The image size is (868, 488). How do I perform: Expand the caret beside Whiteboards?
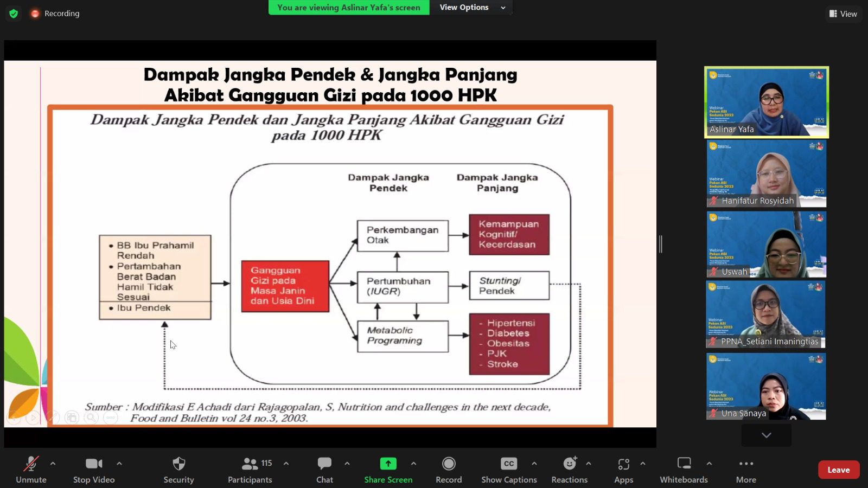click(x=709, y=464)
